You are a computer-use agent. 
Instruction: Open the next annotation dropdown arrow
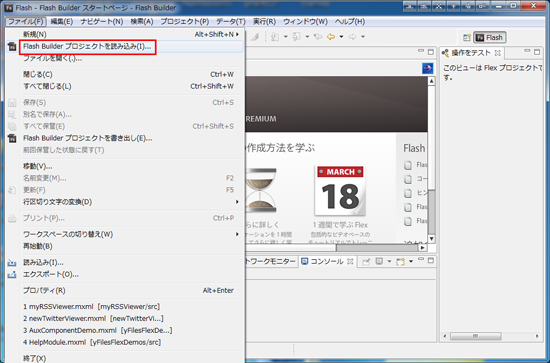click(286, 37)
